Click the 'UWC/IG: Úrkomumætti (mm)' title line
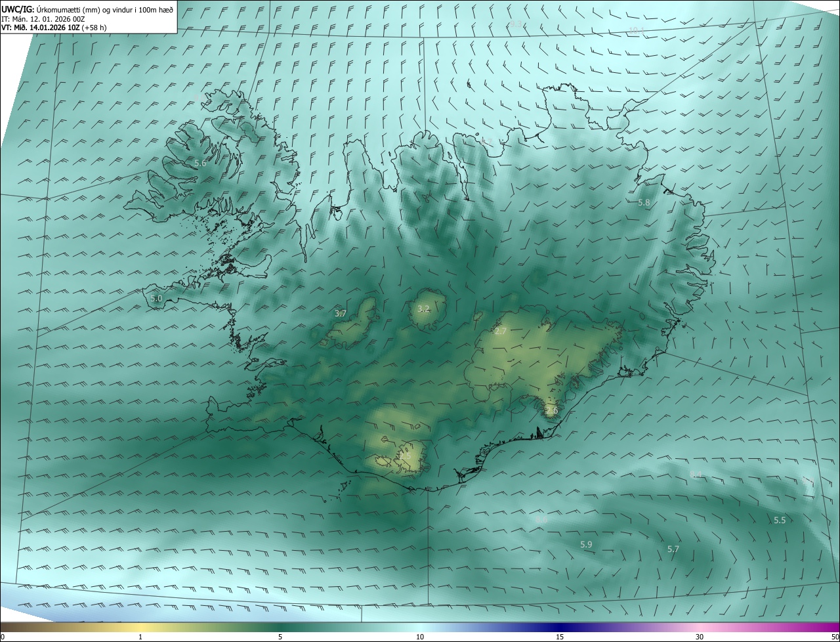Viewport: 840px width, 642px height. (87, 9)
